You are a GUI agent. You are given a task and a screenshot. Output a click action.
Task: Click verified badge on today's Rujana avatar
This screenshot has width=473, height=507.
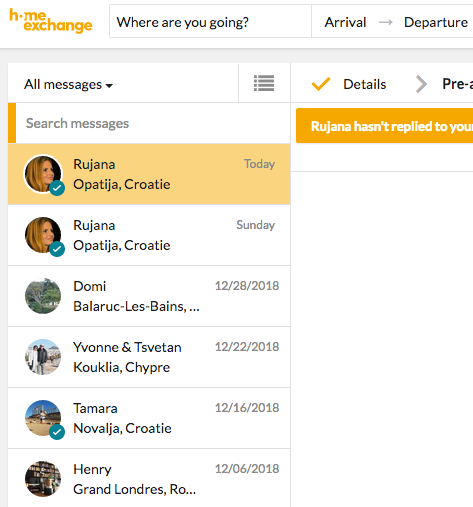pyautogui.click(x=57, y=188)
